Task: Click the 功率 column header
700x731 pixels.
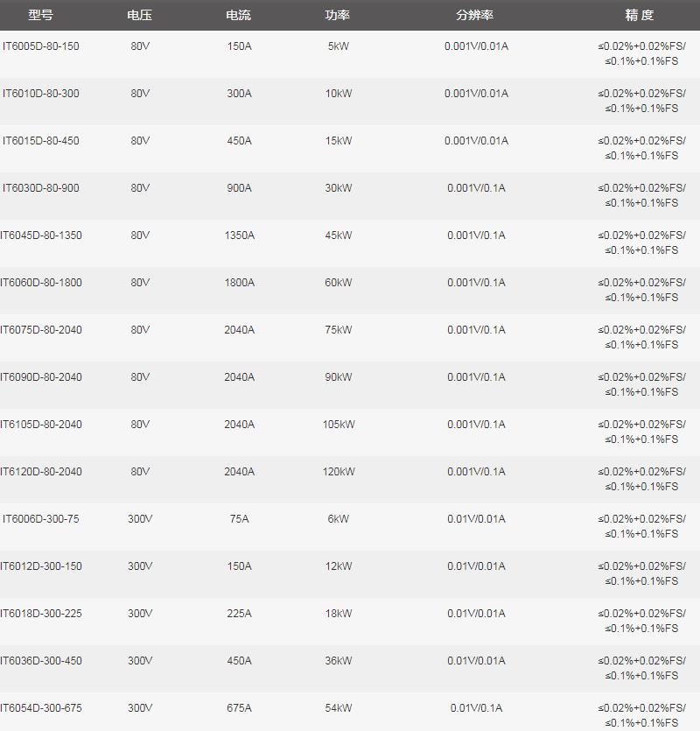Action: click(338, 16)
